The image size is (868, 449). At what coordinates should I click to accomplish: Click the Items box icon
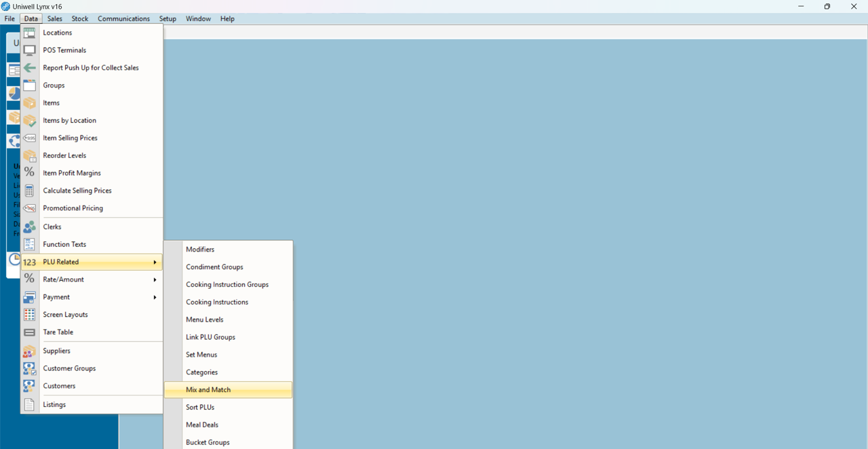click(29, 103)
